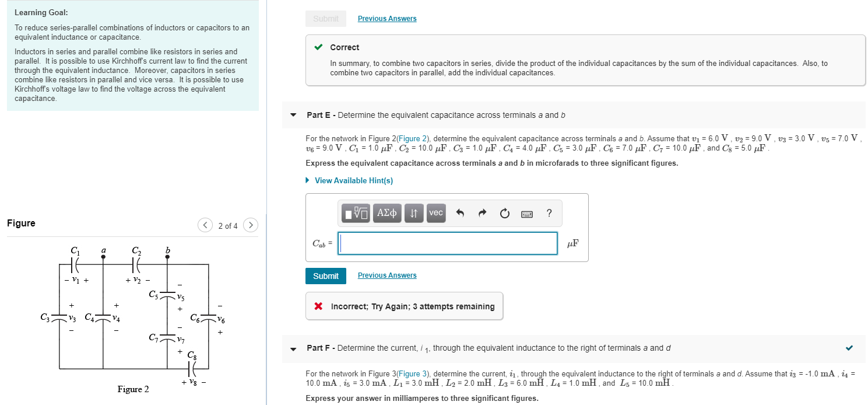Insert a vector using the vec icon
This screenshot has height=405, width=868.
point(435,213)
